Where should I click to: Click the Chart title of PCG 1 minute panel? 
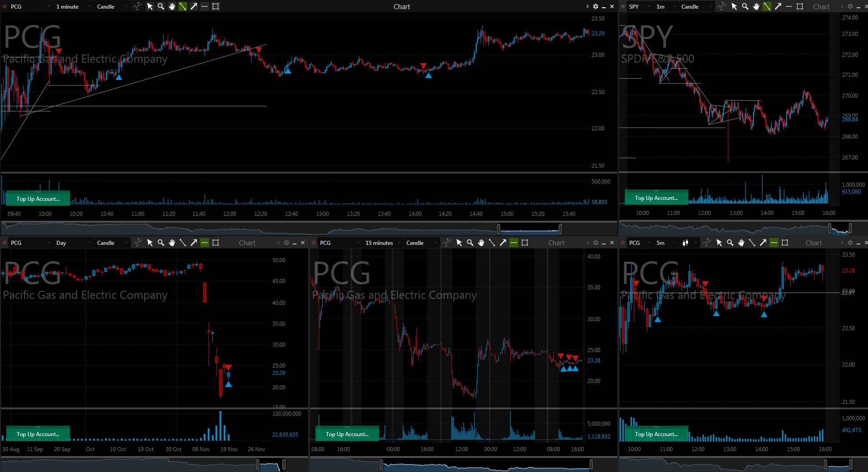(x=401, y=6)
